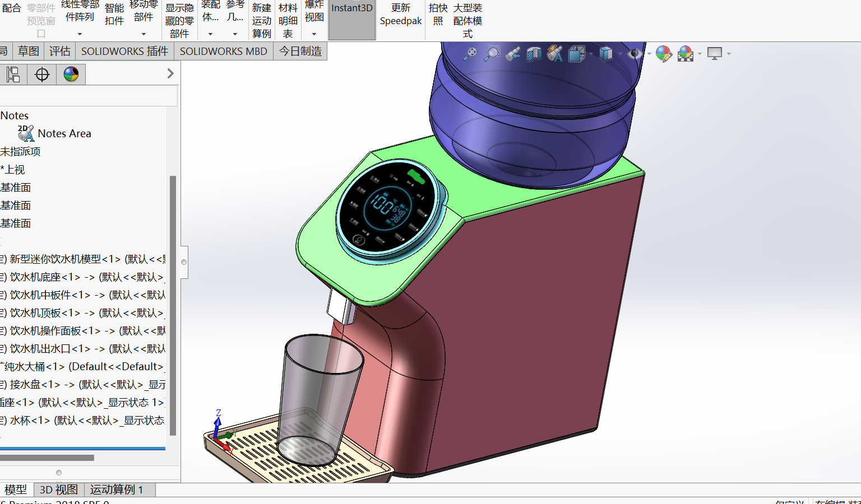Toggle the Hide/Show Items eye icon
The width and height of the screenshot is (861, 504).
coord(635,54)
